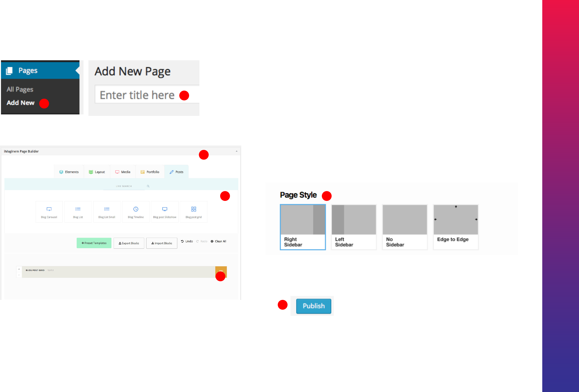Add the Blog Carousel block
The height and width of the screenshot is (392, 579).
(x=49, y=212)
